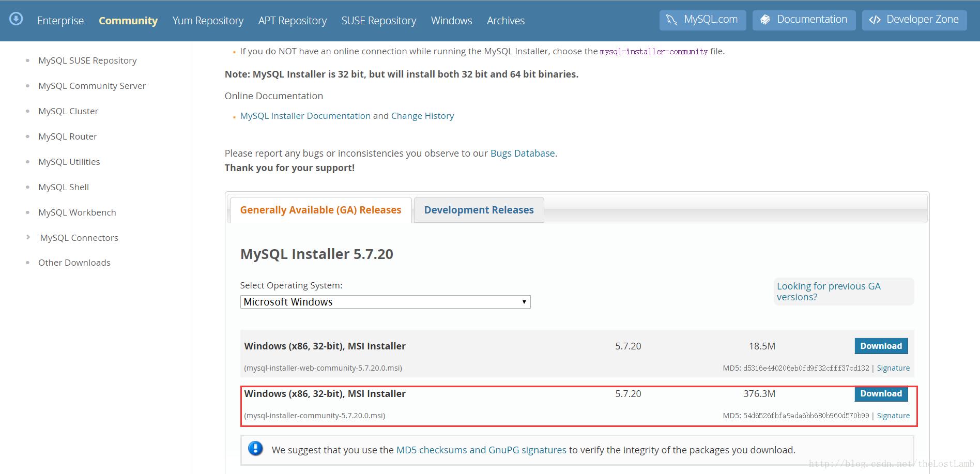The image size is (980, 474).
Task: Switch to the Development Releases tab
Action: click(478, 210)
